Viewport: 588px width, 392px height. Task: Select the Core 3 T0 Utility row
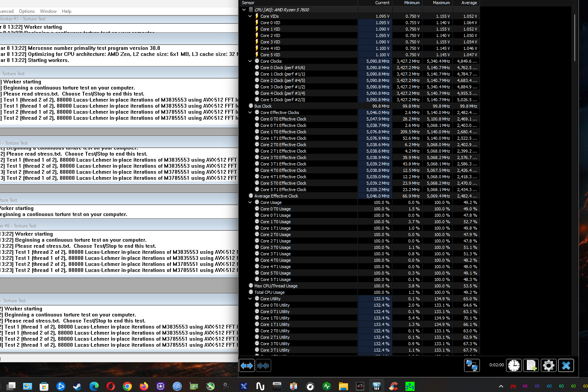tap(359, 344)
